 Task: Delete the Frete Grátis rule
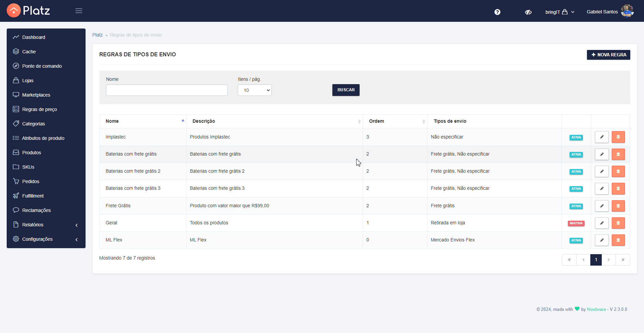(x=618, y=206)
